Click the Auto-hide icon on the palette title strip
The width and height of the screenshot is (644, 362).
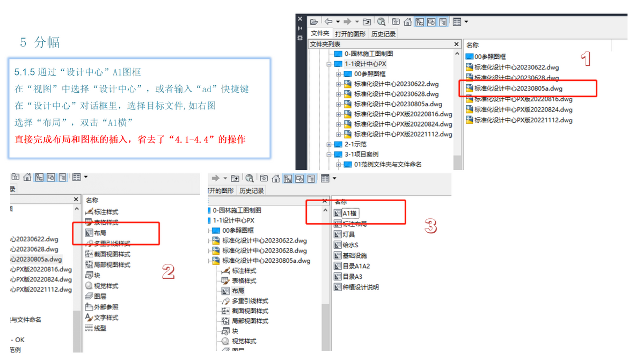pyautogui.click(x=300, y=28)
